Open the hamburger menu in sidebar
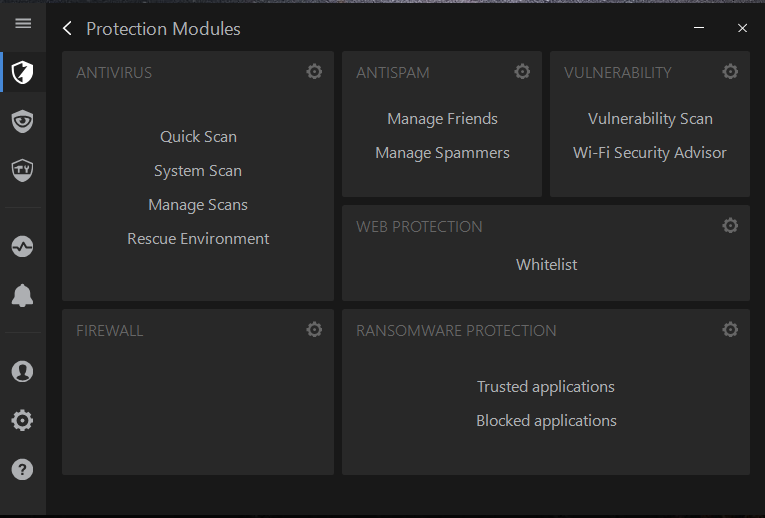The height and width of the screenshot is (518, 765). click(x=23, y=23)
